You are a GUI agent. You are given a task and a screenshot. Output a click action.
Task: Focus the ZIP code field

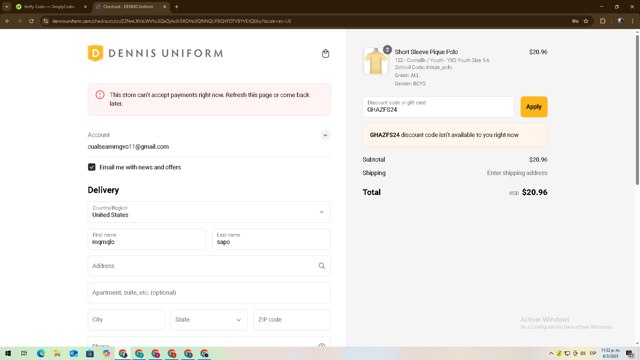(x=292, y=320)
